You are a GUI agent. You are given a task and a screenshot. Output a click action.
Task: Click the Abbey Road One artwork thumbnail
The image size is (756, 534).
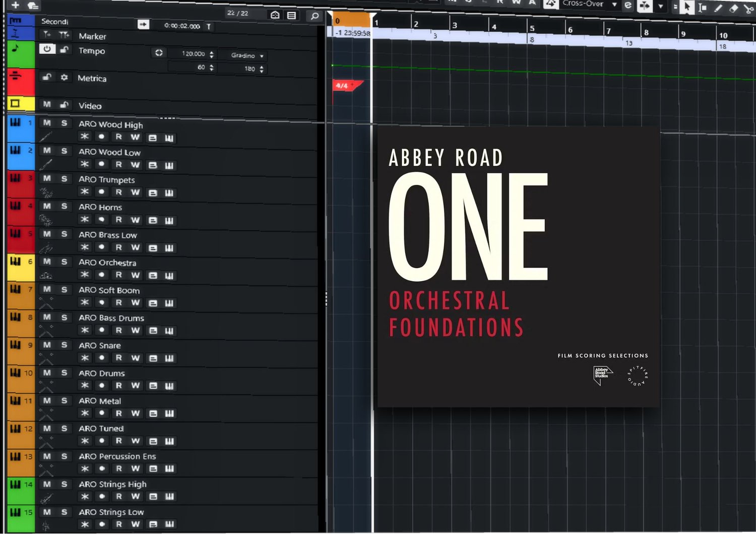519,266
